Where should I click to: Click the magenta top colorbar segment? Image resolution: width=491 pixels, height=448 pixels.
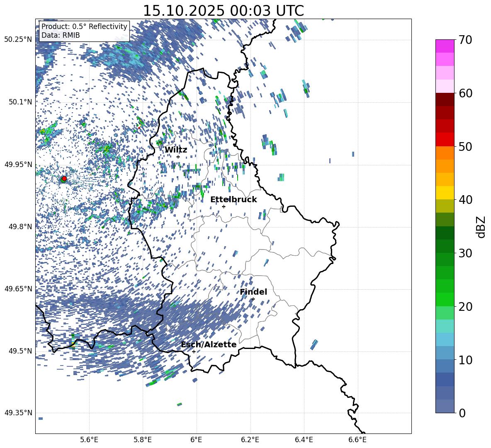coord(445,46)
